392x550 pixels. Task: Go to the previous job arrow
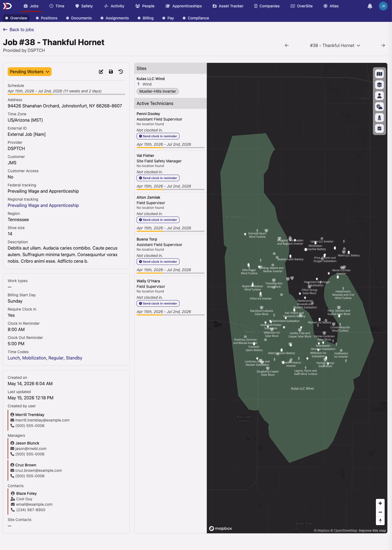click(287, 45)
